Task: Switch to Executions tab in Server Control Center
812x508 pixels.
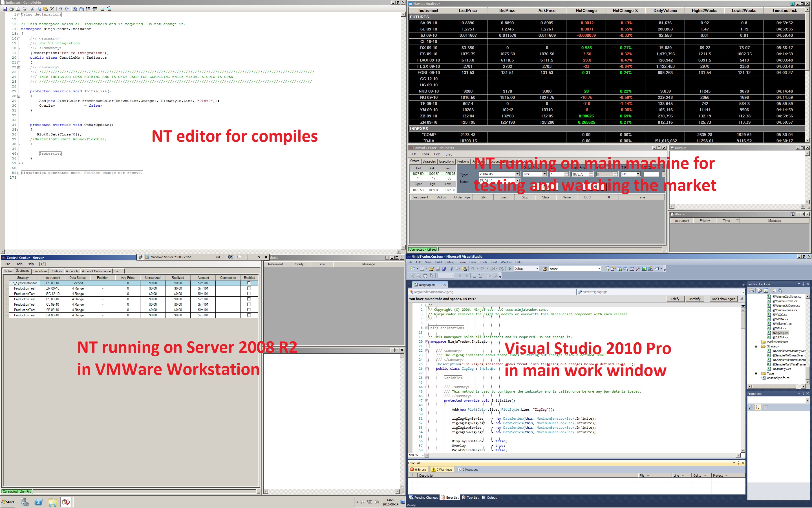Action: click(x=40, y=271)
